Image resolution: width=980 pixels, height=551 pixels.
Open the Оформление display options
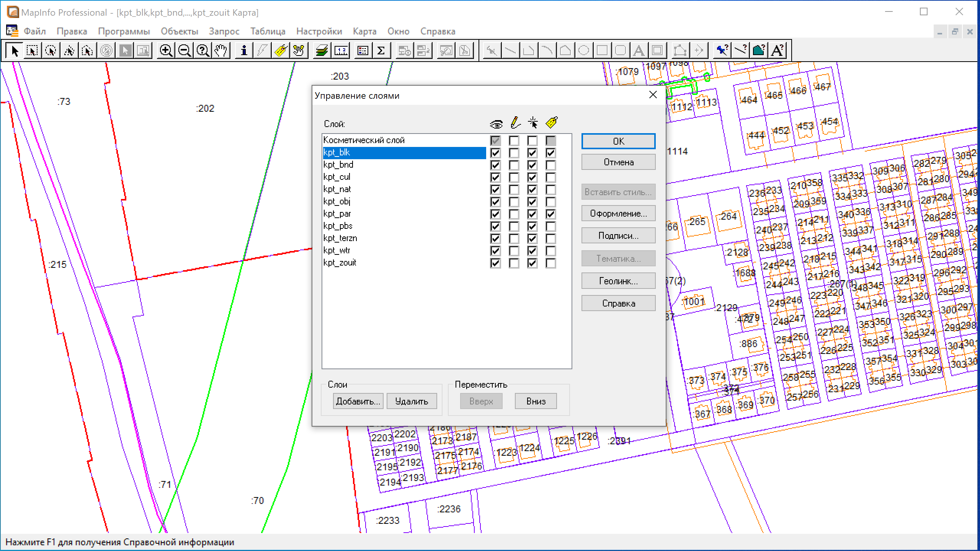point(618,214)
